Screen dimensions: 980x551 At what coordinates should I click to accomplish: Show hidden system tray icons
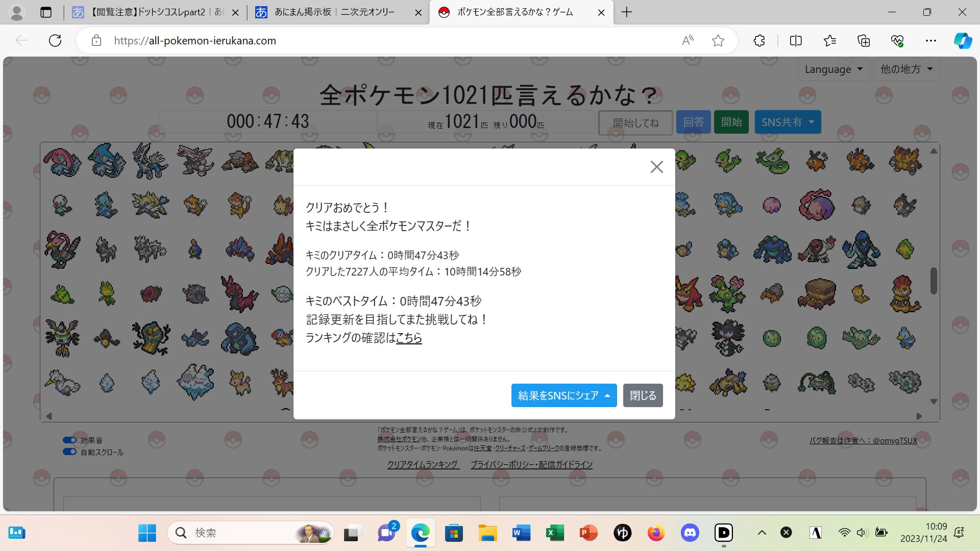[x=762, y=533]
